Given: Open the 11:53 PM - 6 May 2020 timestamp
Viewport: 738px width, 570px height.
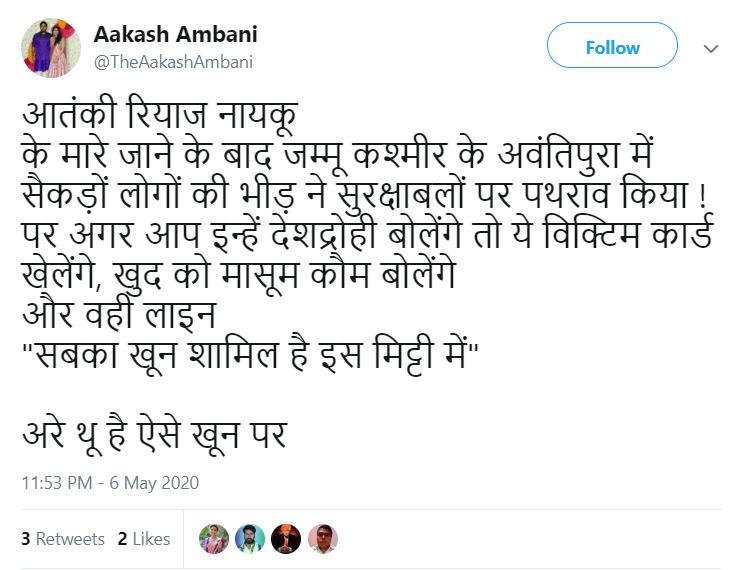Looking at the screenshot, I should tap(110, 483).
